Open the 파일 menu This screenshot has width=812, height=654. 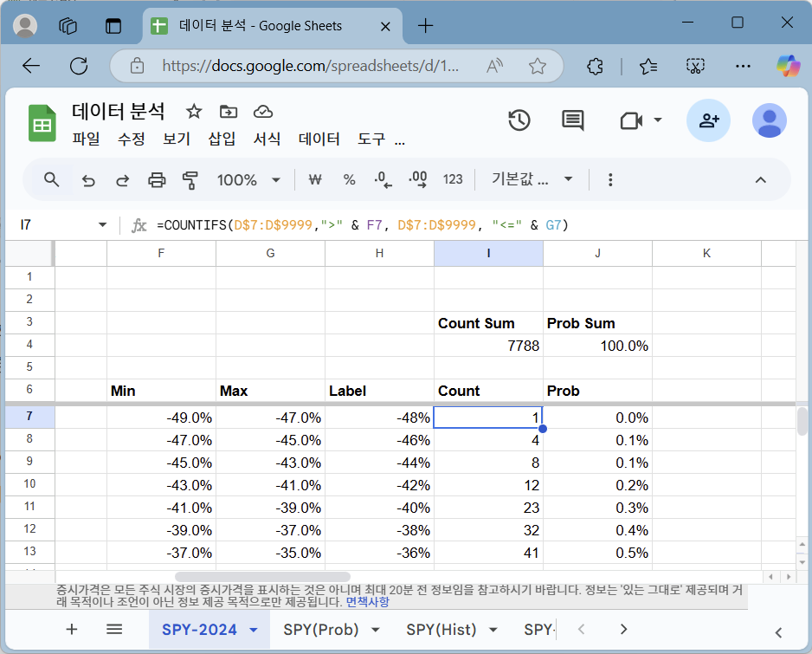[x=86, y=139]
